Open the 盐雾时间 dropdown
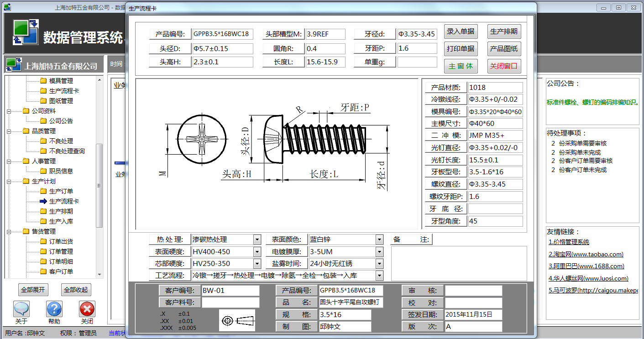The image size is (644, 339). pyautogui.click(x=379, y=264)
